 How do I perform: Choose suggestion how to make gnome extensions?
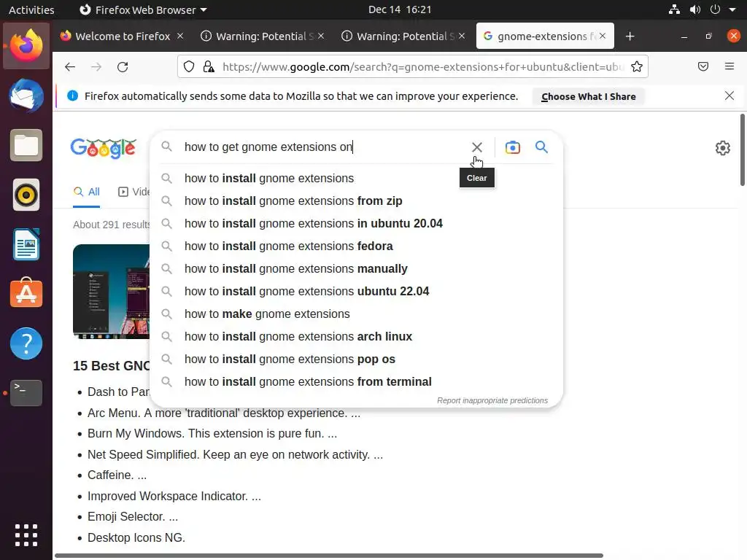click(x=356, y=314)
